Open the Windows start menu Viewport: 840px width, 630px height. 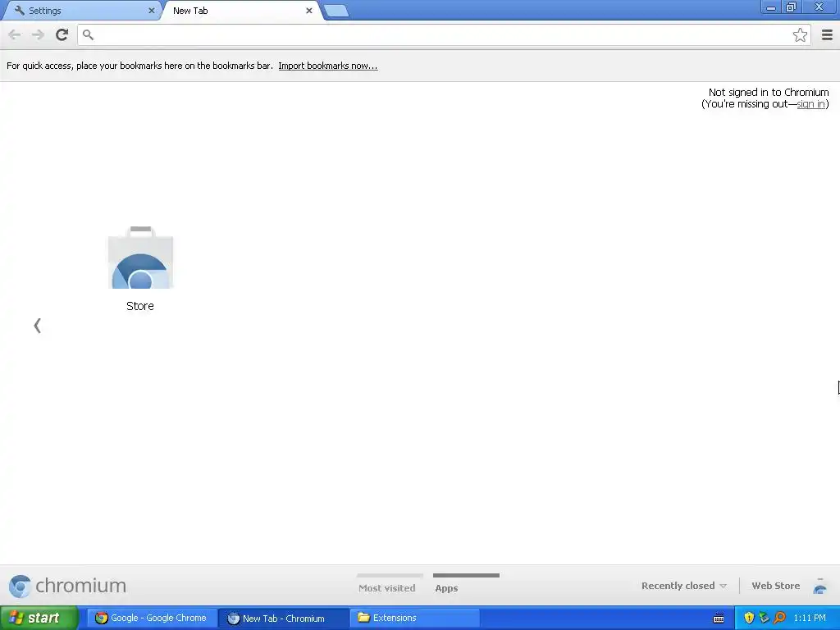click(39, 618)
